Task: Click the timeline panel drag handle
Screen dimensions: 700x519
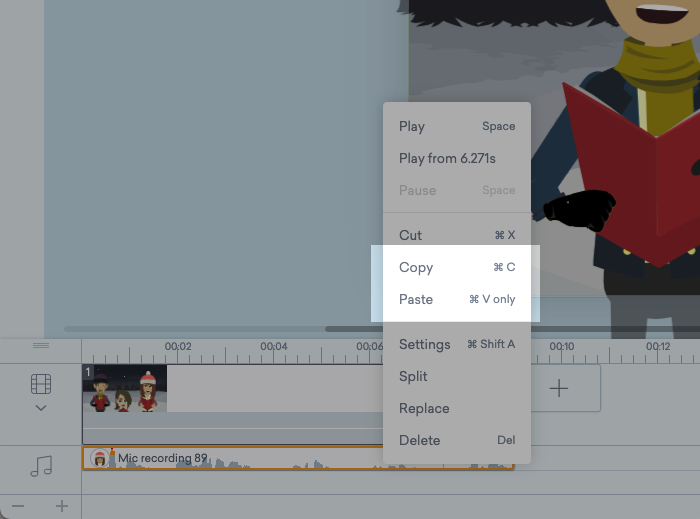Action: click(x=41, y=345)
